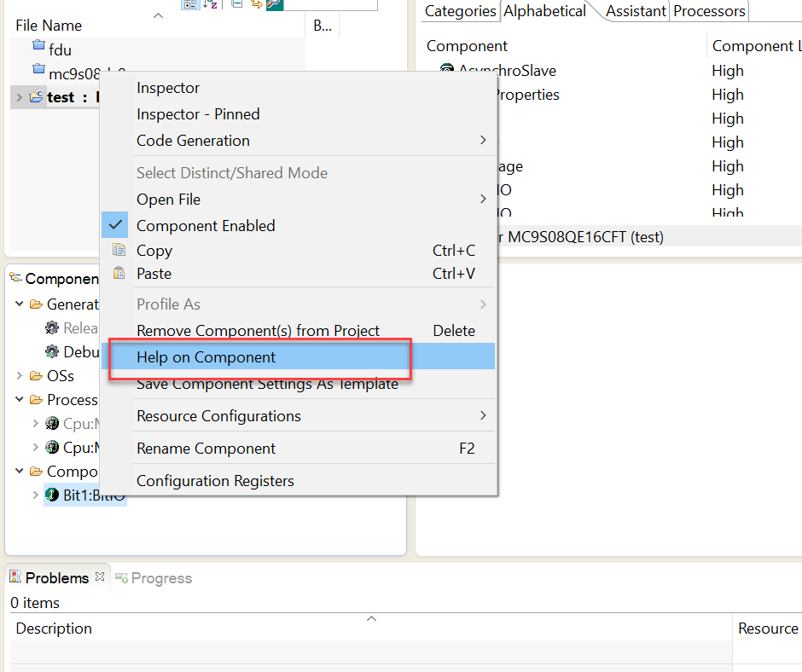Select the Debug configuration gear in tree
The height and width of the screenshot is (672, 802).
click(x=52, y=351)
